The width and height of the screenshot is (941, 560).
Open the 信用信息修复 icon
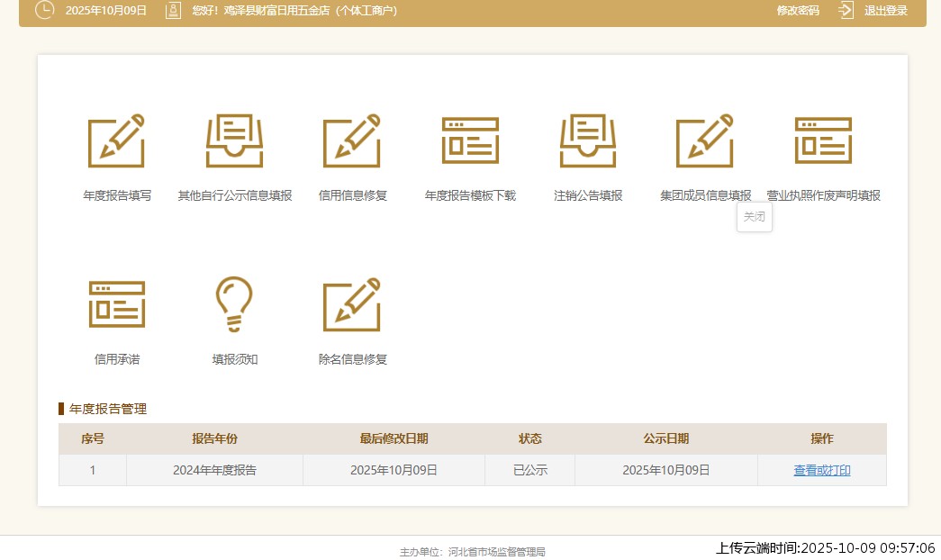point(352,141)
